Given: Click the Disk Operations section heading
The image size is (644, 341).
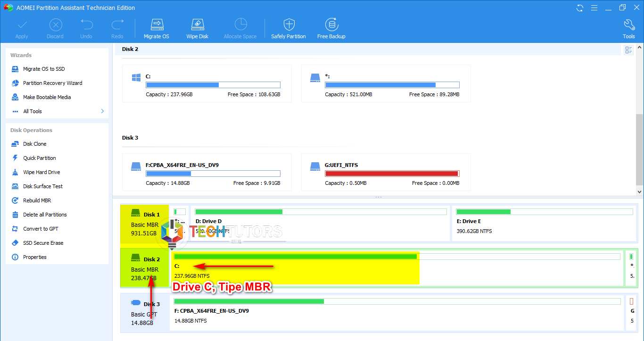Looking at the screenshot, I should click(32, 130).
